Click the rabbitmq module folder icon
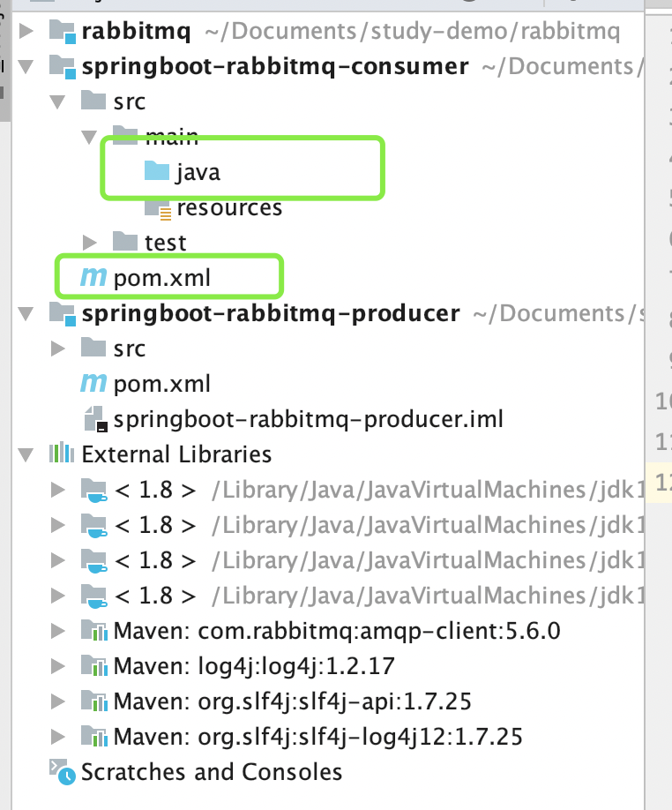The image size is (672, 810). point(62,33)
